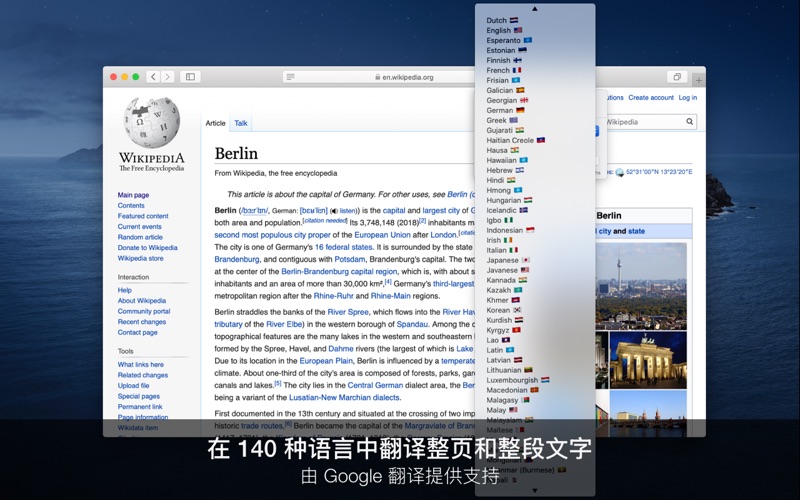Click the listen speaker icon for Berlin pronunciation
This screenshot has width=800, height=500.
tap(334, 210)
